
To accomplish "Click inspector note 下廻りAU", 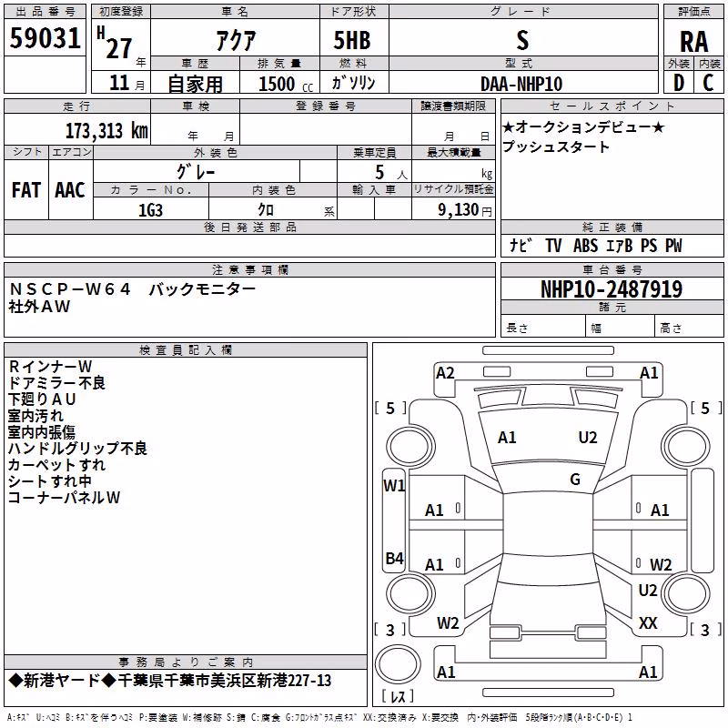I will [42, 399].
